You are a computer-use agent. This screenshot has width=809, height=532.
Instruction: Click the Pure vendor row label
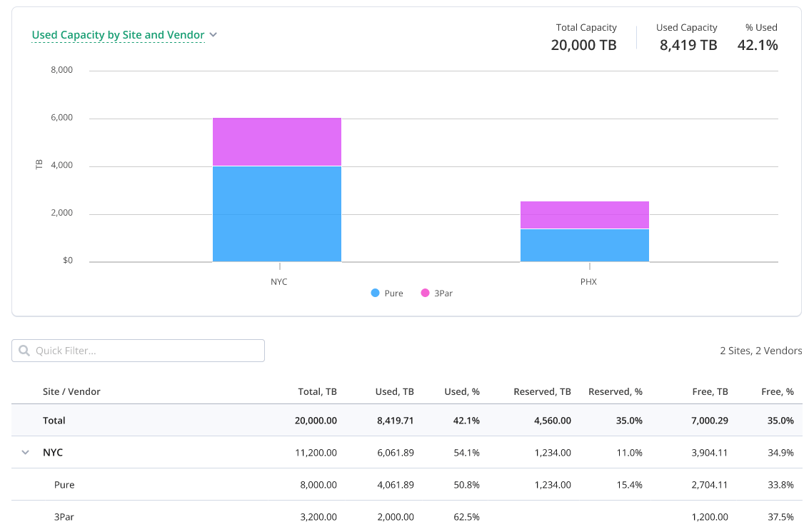click(64, 485)
